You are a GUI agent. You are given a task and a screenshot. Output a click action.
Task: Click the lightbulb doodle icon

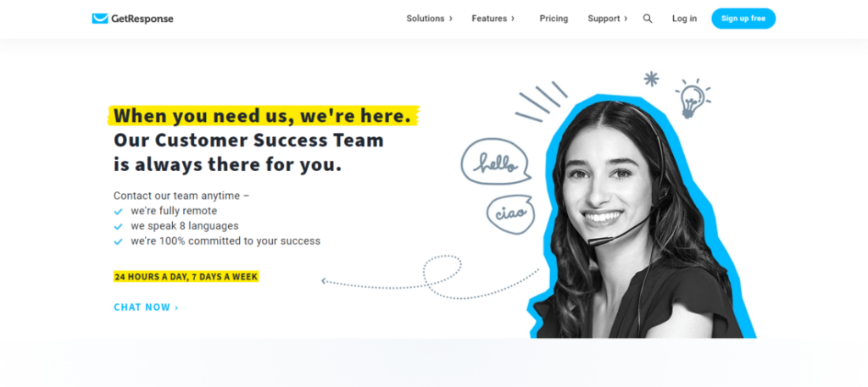point(693,98)
